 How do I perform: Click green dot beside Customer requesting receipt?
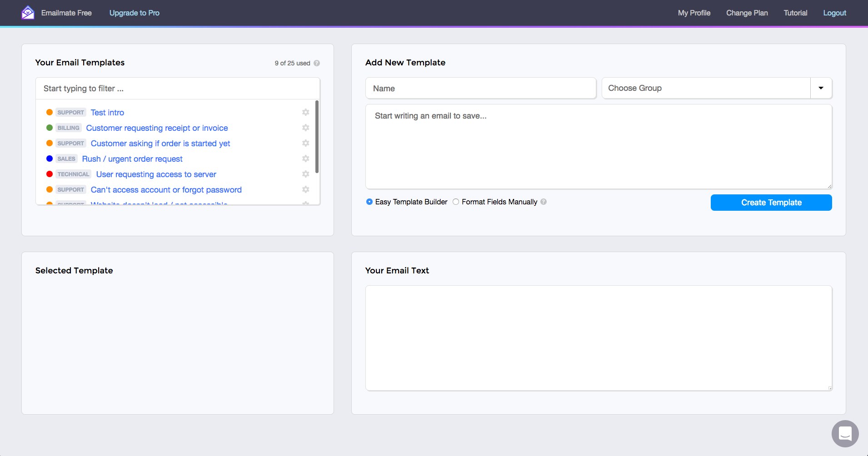click(x=50, y=128)
